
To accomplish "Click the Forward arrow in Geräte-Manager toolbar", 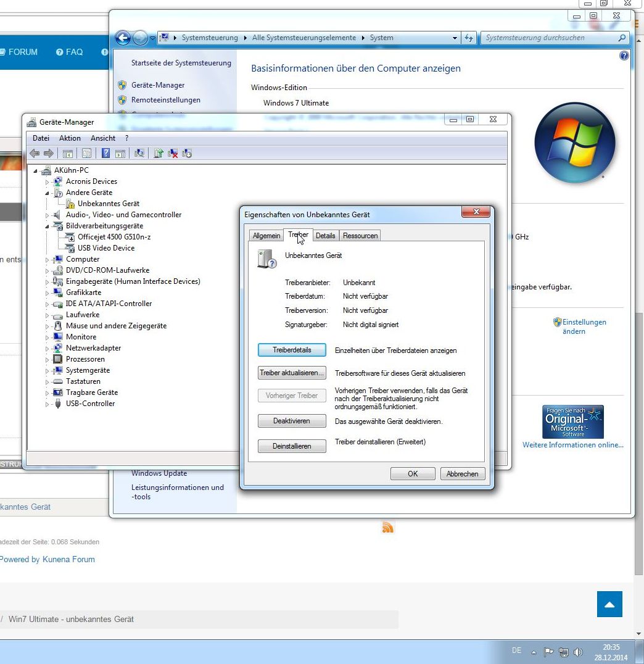I will [49, 153].
